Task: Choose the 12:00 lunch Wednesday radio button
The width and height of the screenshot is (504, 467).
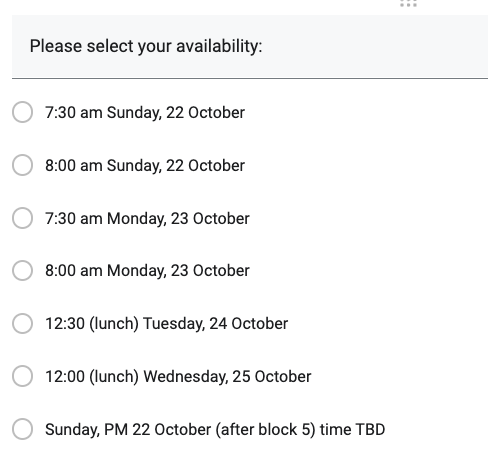Action: (x=22, y=376)
